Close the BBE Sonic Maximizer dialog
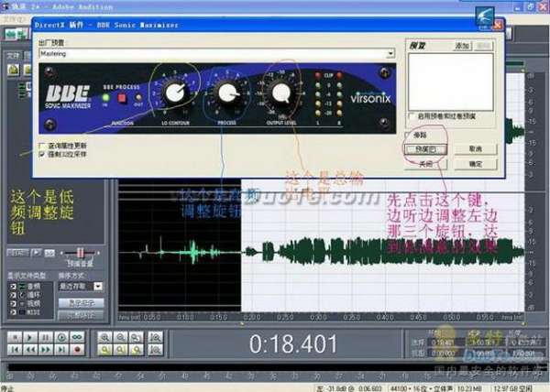The width and height of the screenshot is (550, 392). pos(498,25)
